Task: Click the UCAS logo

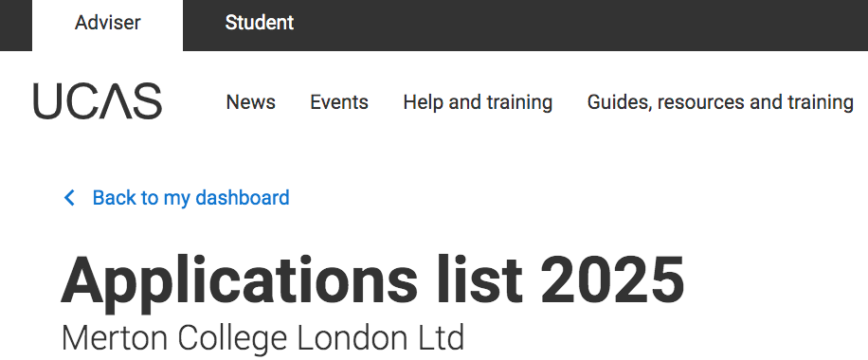Action: coord(98,101)
